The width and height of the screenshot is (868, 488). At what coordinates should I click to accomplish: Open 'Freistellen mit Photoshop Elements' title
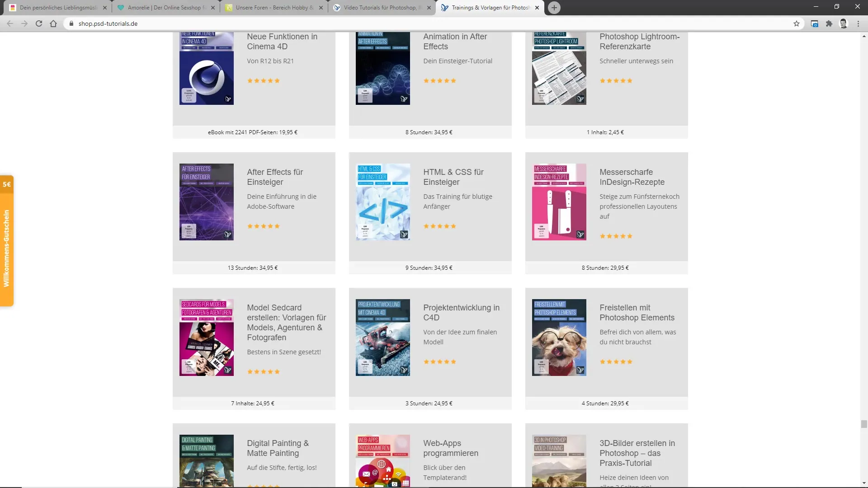637,313
